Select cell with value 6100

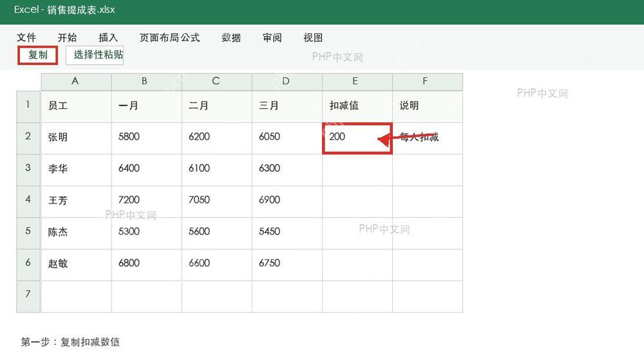point(216,169)
